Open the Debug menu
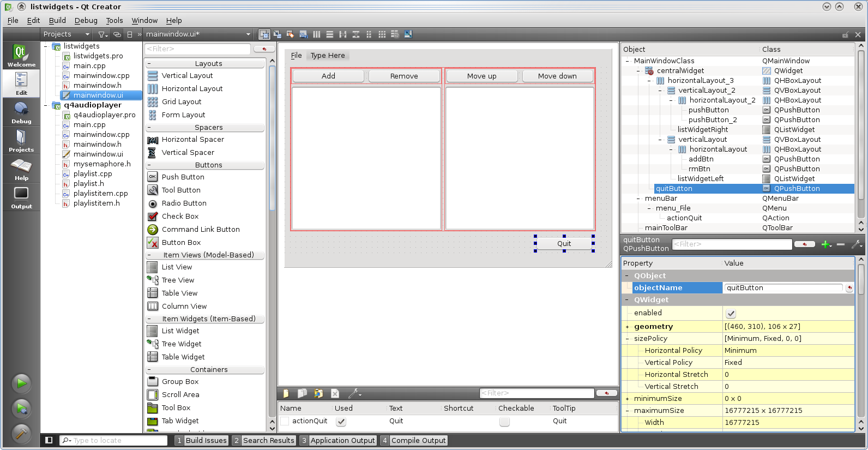868x450 pixels. coord(86,21)
